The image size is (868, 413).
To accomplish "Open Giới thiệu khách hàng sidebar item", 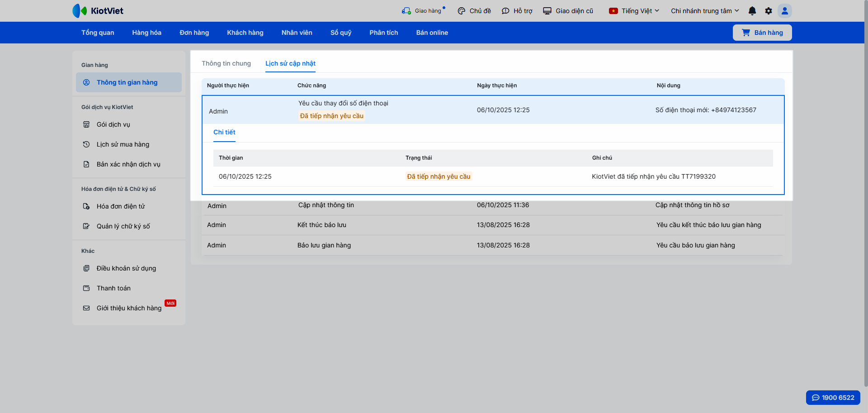I will tap(129, 308).
